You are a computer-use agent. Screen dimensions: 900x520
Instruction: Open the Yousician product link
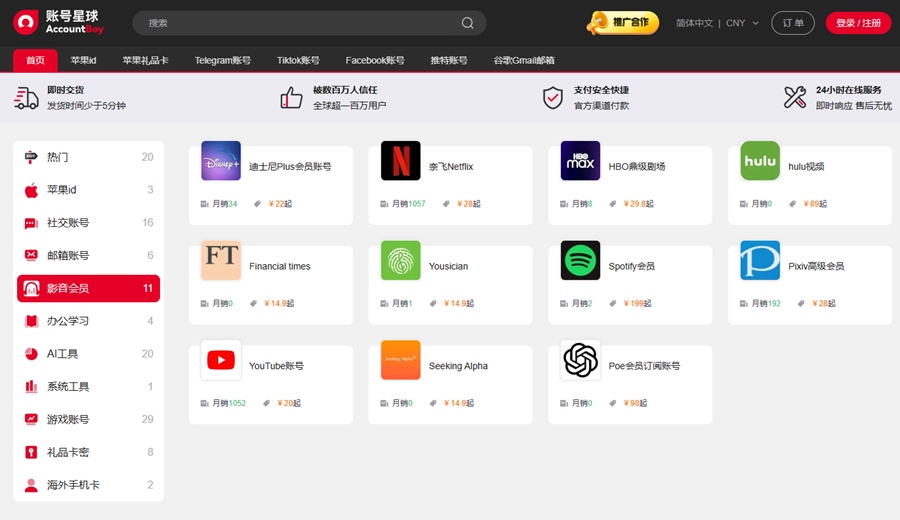click(448, 266)
